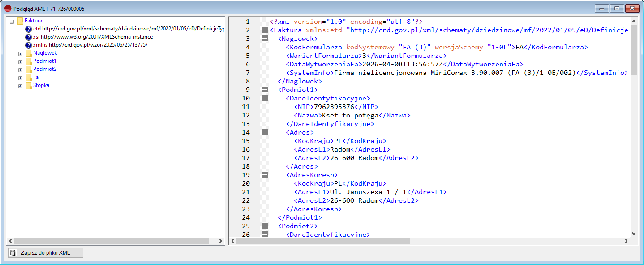Click tree panel scroll-right arrow

[x=221, y=241]
